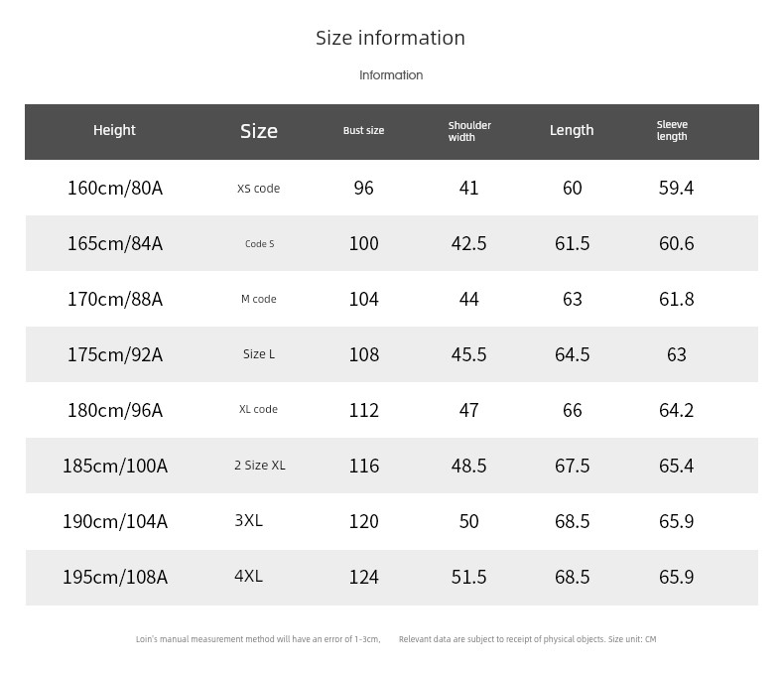
Task: Click the 'Code S' size cell
Action: click(259, 244)
